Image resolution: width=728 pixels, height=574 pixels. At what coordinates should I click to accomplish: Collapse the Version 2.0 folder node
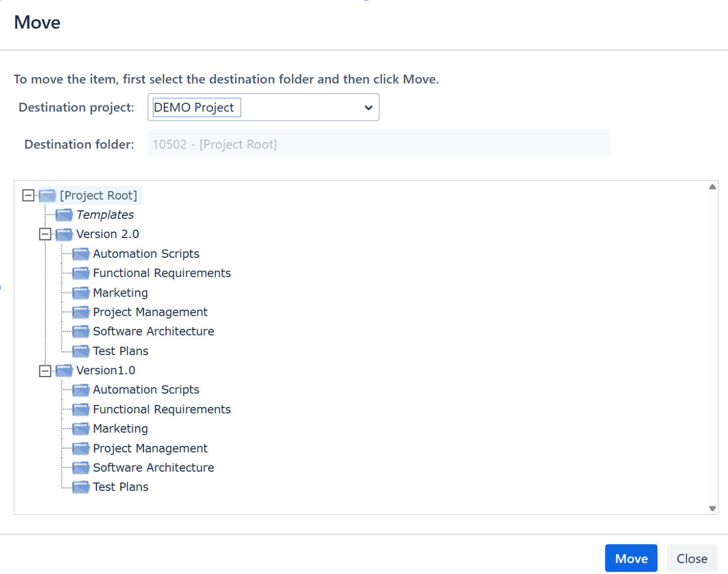45,235
